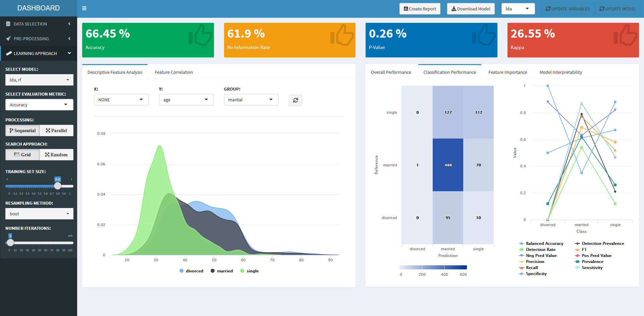Choose Grid search approach
Image resolution: width=644 pixels, height=316 pixels.
click(22, 155)
